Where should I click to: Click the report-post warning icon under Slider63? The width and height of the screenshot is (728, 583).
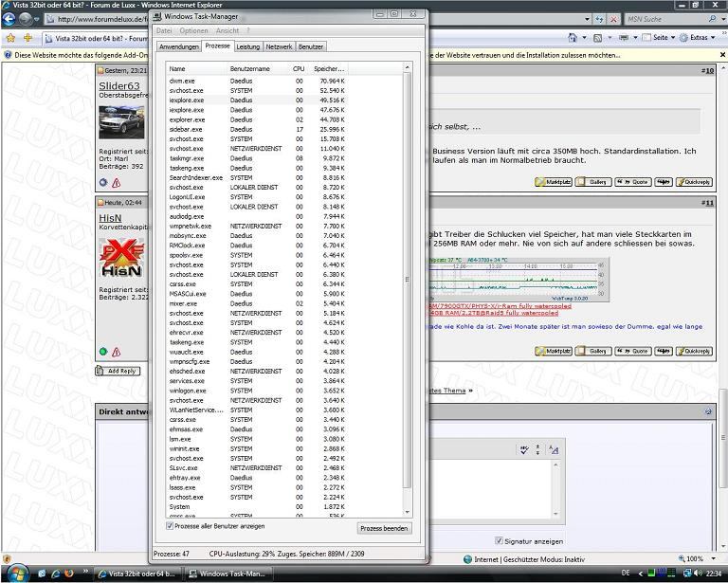click(x=117, y=183)
